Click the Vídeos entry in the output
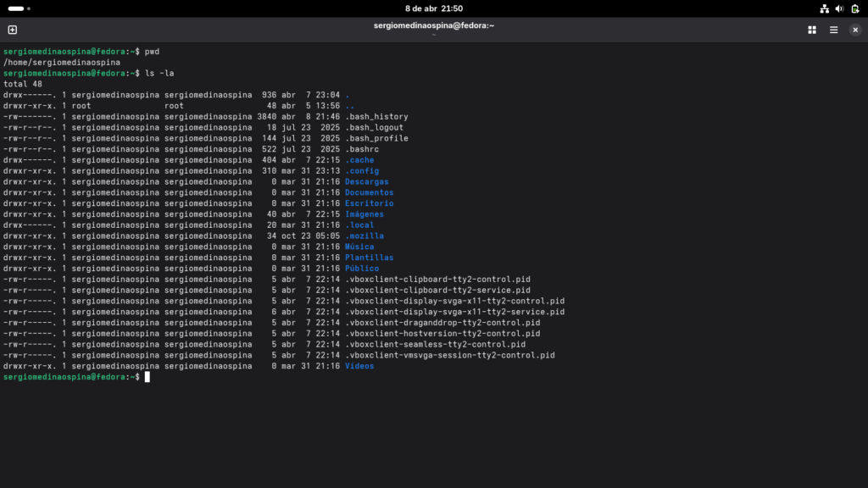 click(x=359, y=366)
